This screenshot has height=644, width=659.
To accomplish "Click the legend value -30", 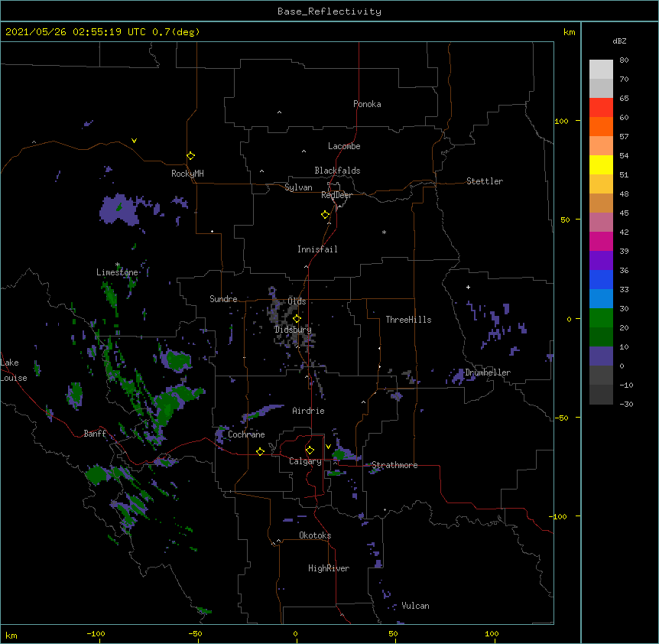I will [x=626, y=405].
